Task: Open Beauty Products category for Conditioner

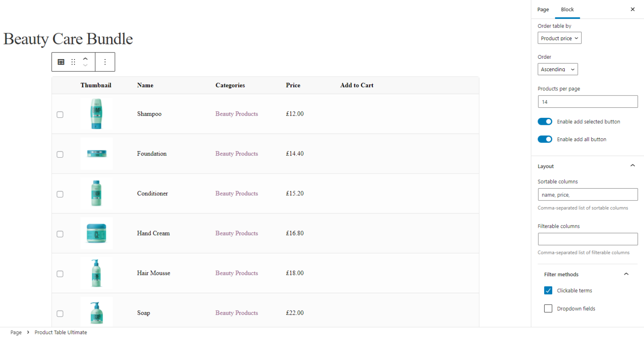Action: [x=236, y=193]
